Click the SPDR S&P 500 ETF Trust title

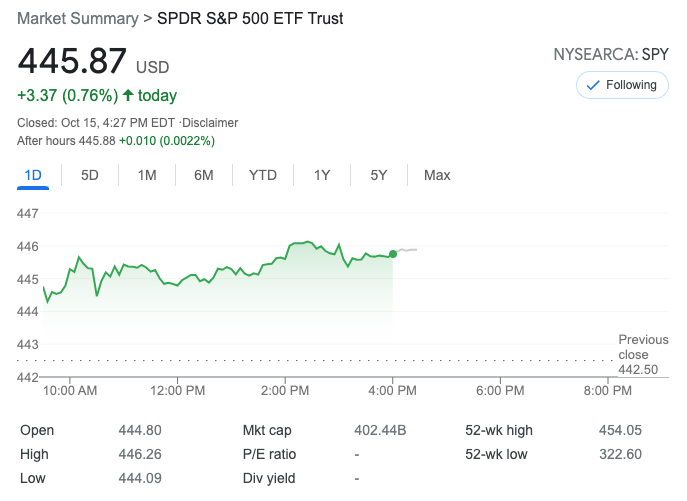263,19
